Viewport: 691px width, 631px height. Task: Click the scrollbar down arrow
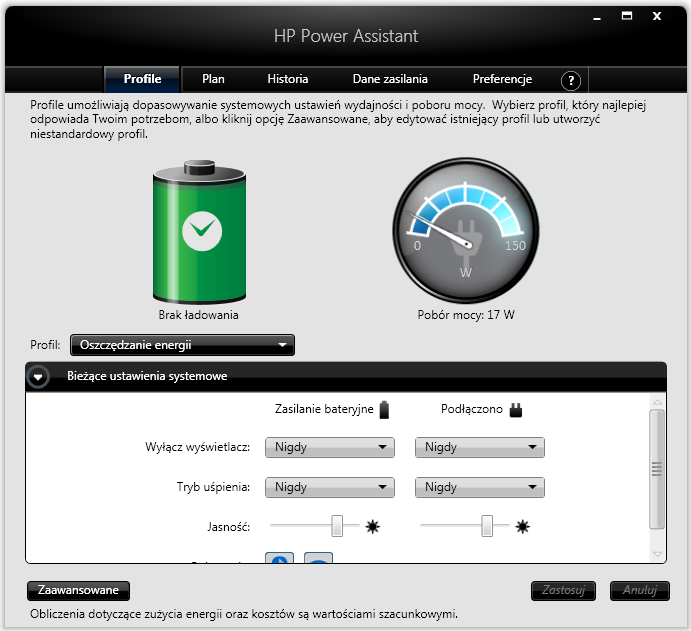(x=657, y=554)
